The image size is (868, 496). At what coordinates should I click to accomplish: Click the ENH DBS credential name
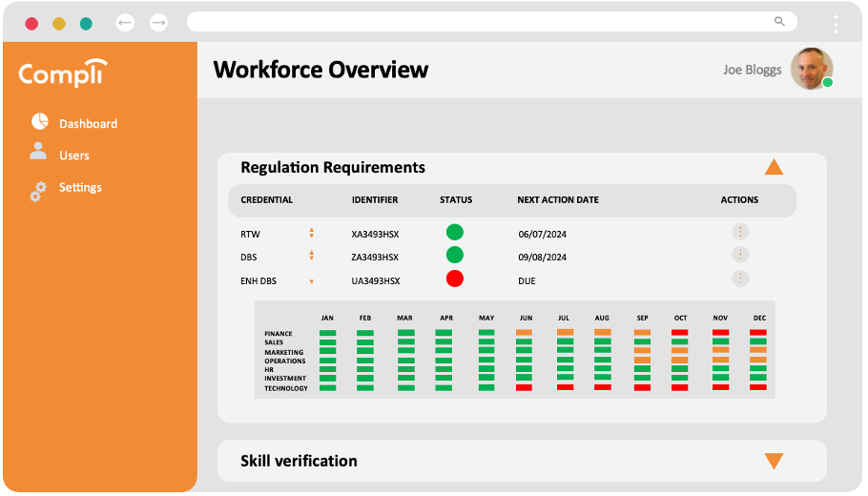[258, 281]
